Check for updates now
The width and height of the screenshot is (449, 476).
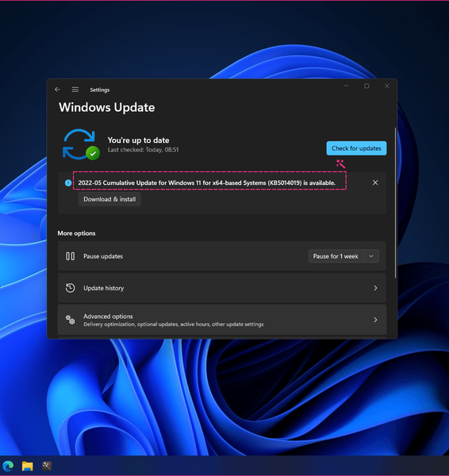356,148
